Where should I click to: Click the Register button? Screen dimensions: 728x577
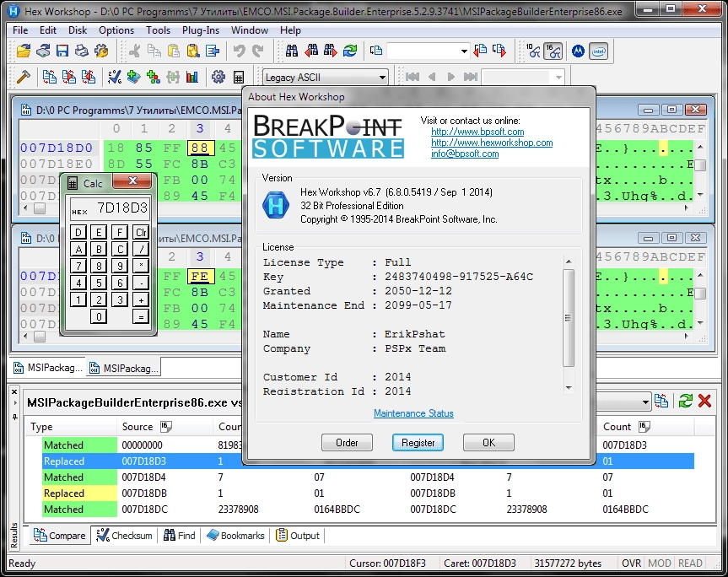418,442
